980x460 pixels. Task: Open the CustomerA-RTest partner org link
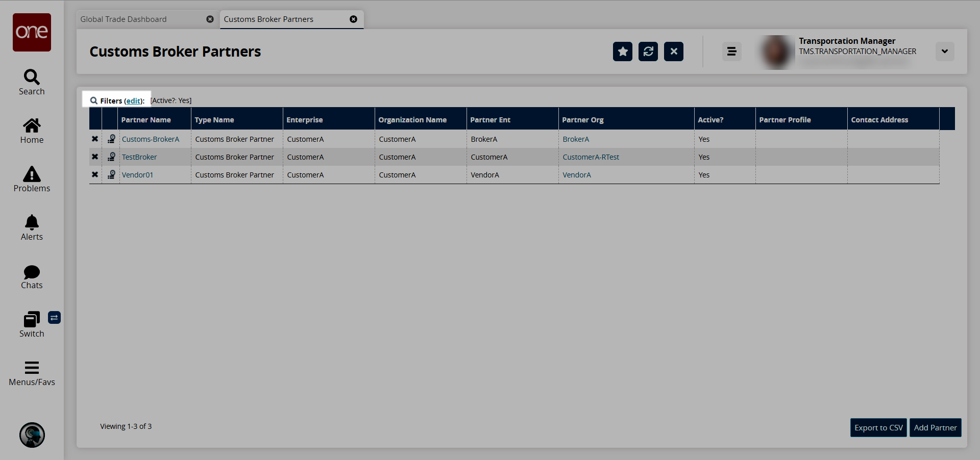point(591,157)
